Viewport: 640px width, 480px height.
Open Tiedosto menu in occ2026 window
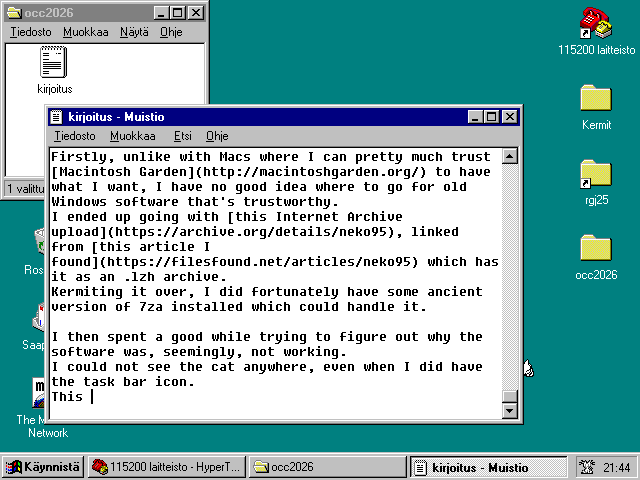[31, 32]
